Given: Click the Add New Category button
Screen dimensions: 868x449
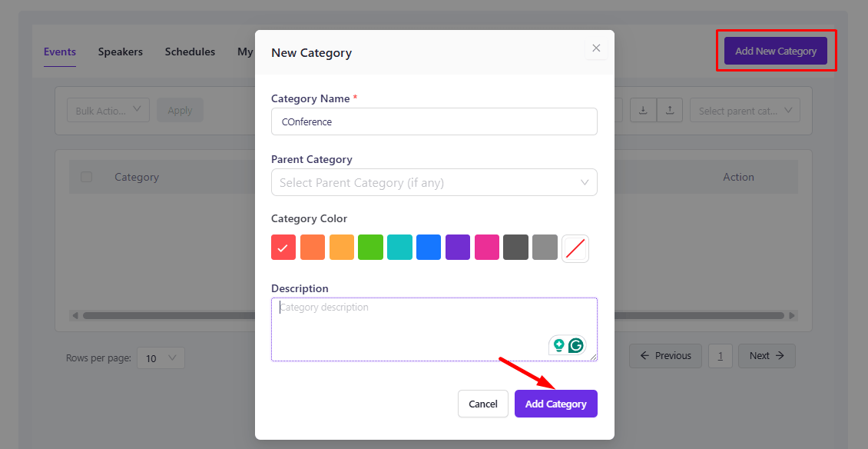Looking at the screenshot, I should [776, 52].
